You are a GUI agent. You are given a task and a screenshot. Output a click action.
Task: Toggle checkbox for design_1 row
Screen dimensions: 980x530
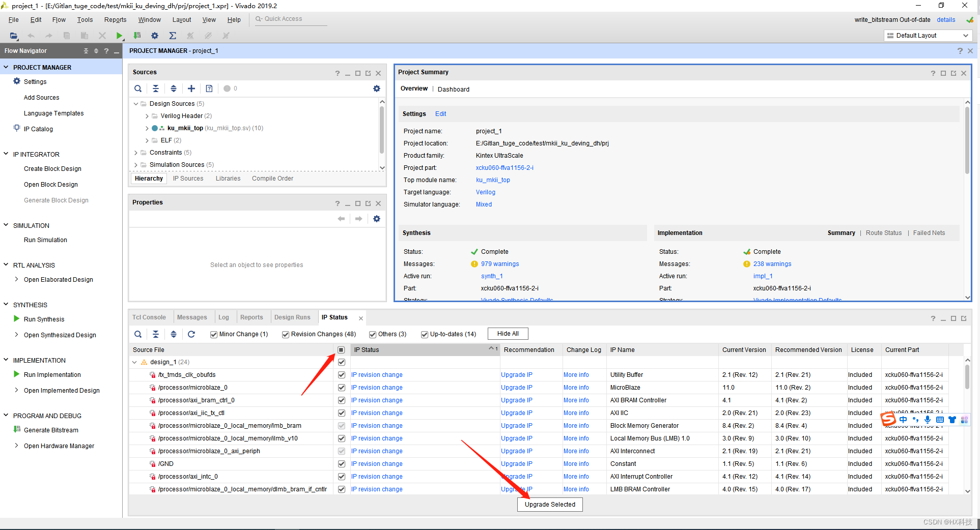pyautogui.click(x=342, y=362)
